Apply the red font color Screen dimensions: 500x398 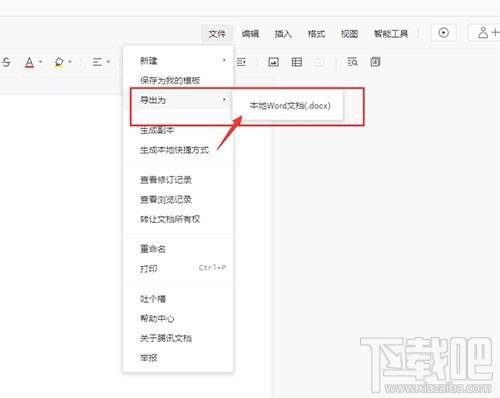29,62
